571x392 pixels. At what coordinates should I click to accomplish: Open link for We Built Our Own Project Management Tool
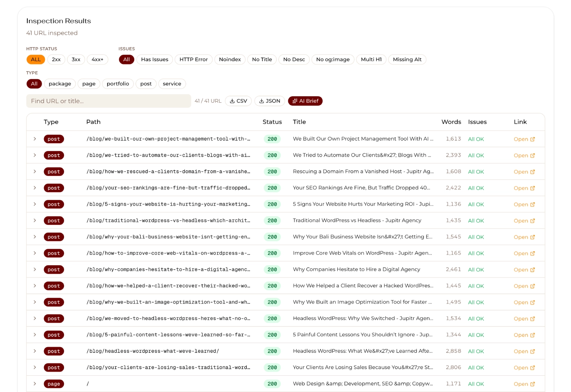pos(524,139)
